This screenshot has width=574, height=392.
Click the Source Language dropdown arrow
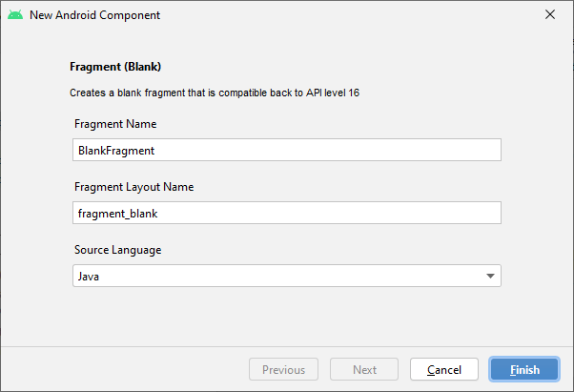(x=490, y=276)
